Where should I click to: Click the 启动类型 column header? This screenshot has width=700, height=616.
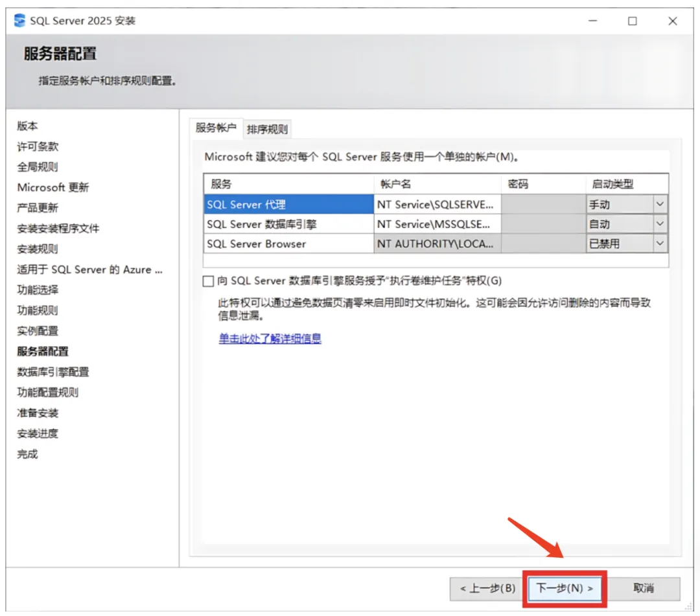tap(627, 184)
